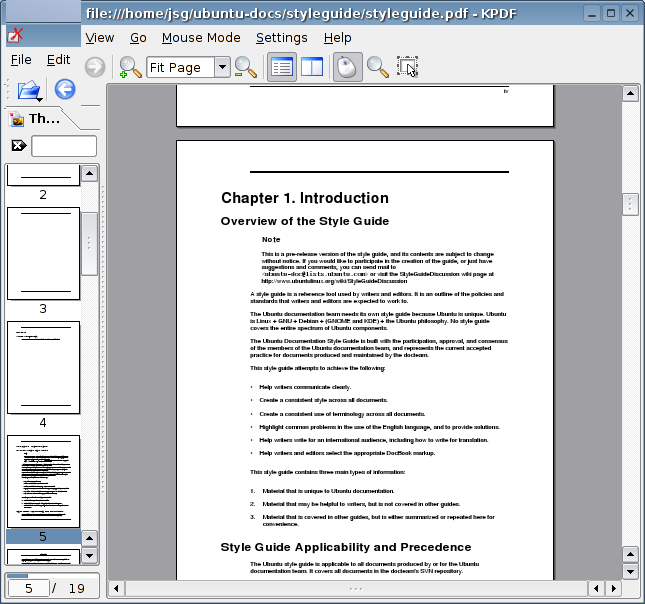Click the Style Guide Applicability and Precedence heading
The image size is (645, 604).
click(346, 547)
